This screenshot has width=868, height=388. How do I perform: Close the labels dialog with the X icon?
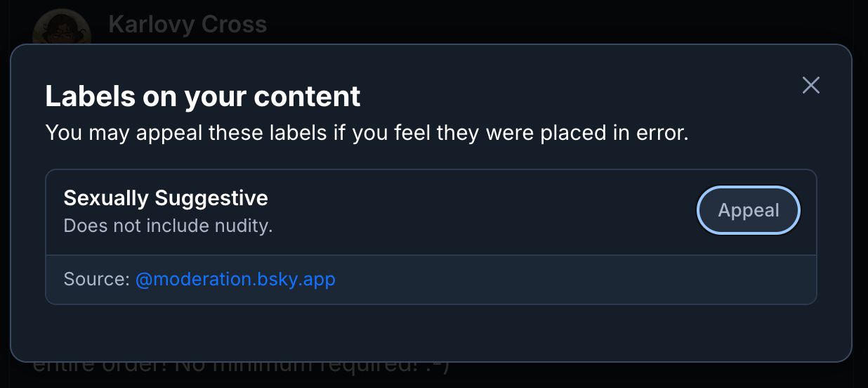[x=811, y=86]
